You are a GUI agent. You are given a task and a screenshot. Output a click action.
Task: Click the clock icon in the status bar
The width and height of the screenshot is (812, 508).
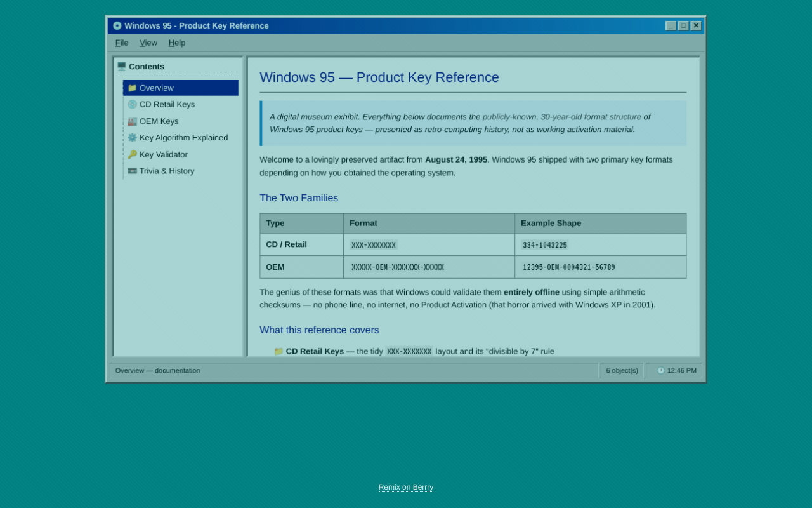[661, 371]
